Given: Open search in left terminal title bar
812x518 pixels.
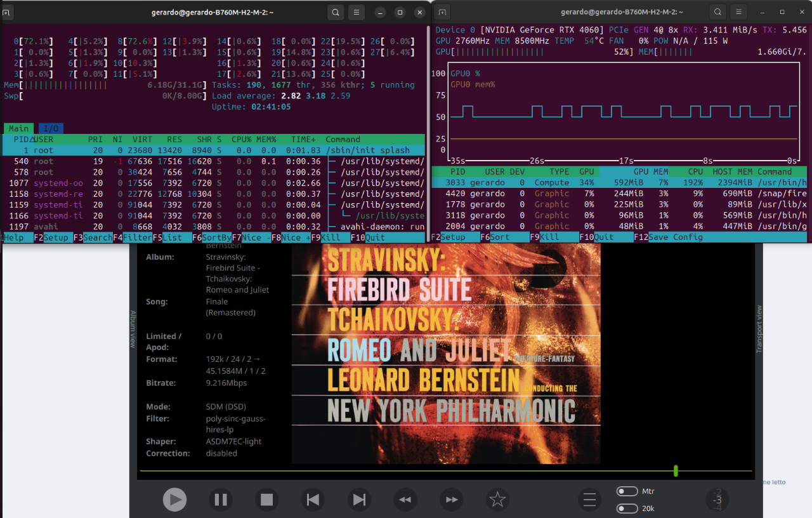Looking at the screenshot, I should tap(336, 11).
